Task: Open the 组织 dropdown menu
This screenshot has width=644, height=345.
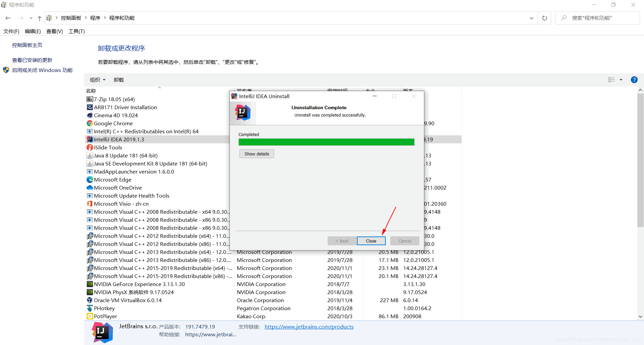Action: point(98,80)
